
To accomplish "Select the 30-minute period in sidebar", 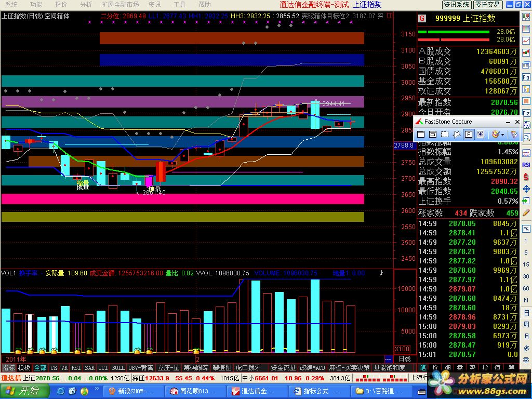I will point(526,276).
